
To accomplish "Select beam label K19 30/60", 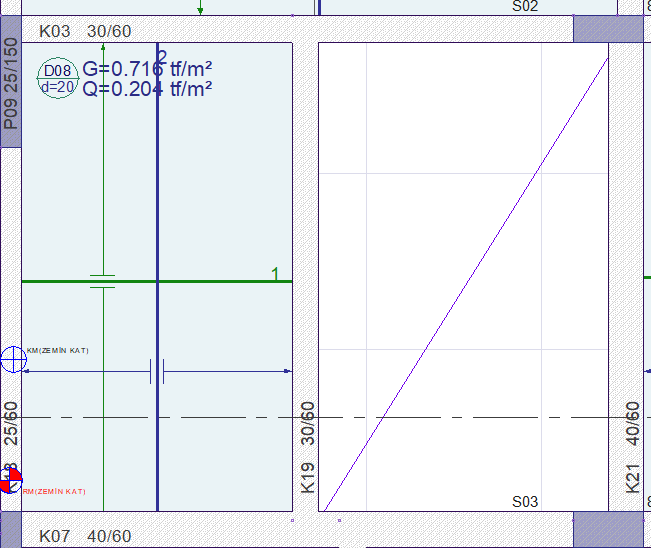I will point(308,447).
